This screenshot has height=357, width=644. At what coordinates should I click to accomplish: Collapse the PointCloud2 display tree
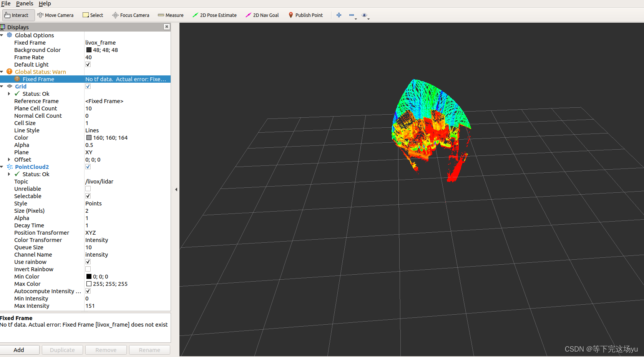(x=2, y=167)
